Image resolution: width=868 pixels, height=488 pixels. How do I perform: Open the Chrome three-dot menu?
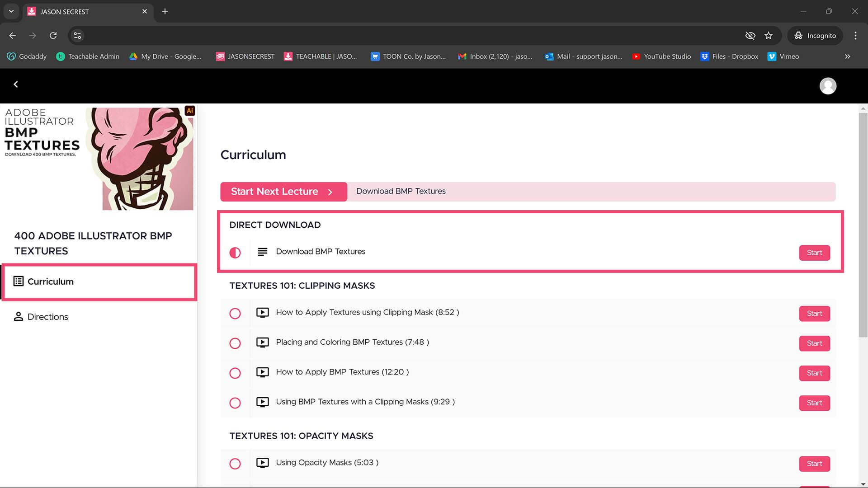click(855, 36)
